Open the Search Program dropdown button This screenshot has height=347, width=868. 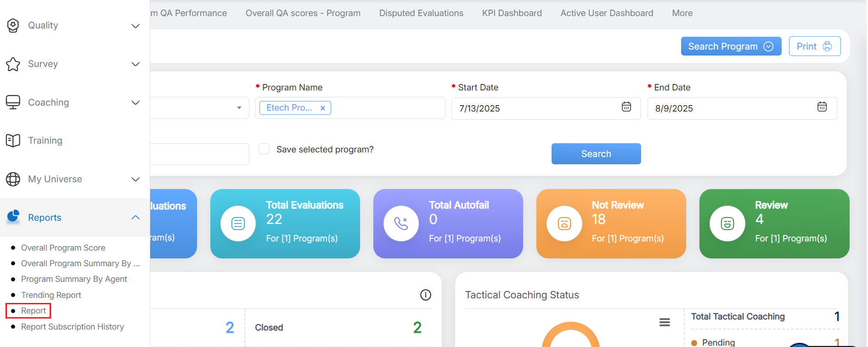[x=731, y=46]
